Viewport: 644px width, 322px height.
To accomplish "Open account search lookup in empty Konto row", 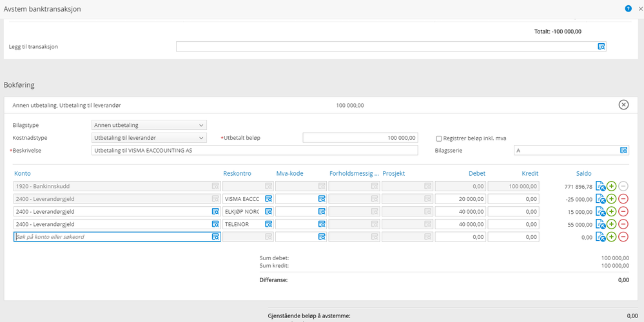I will click(215, 237).
